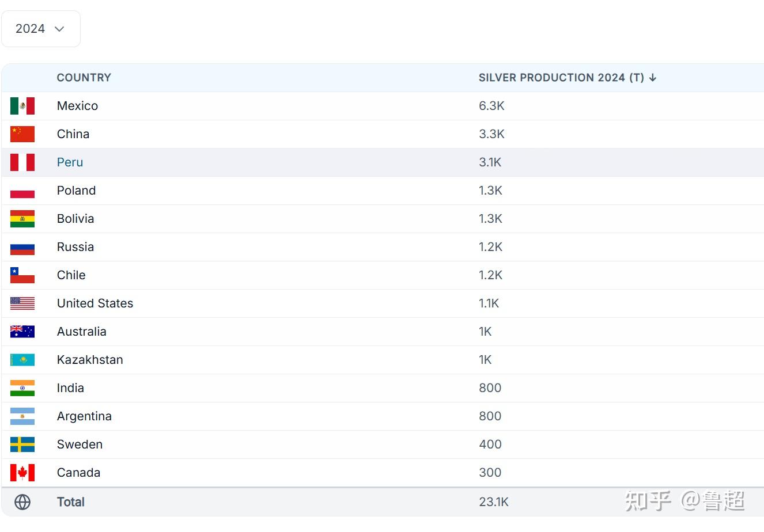
Task: Click the globe icon beside Total
Action: point(22,502)
